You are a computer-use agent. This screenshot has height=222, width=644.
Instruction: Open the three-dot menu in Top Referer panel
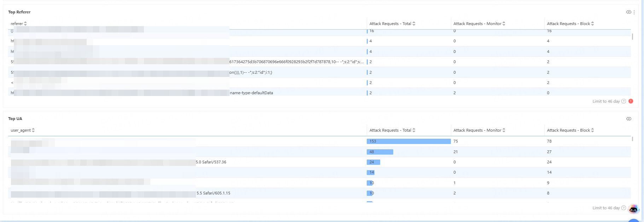pyautogui.click(x=634, y=12)
